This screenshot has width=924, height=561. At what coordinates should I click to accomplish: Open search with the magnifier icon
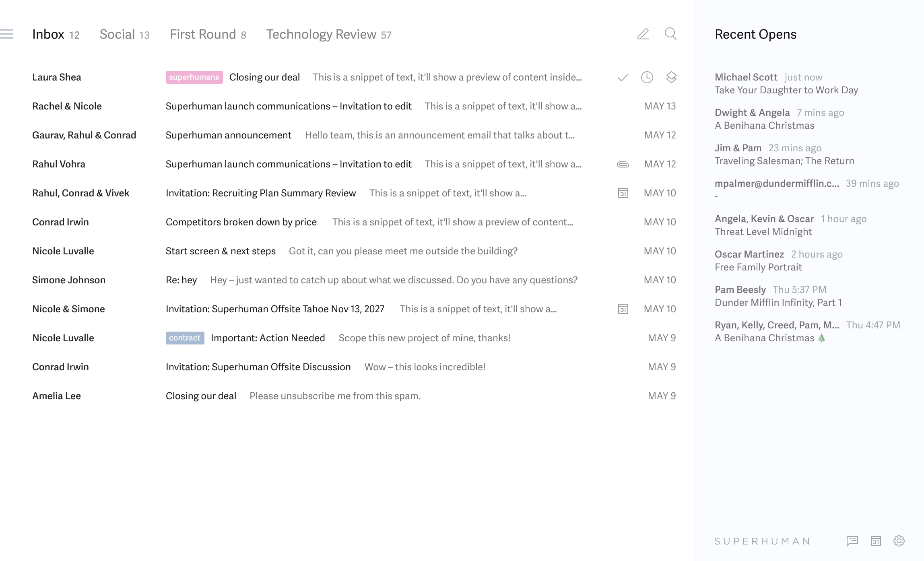[670, 34]
